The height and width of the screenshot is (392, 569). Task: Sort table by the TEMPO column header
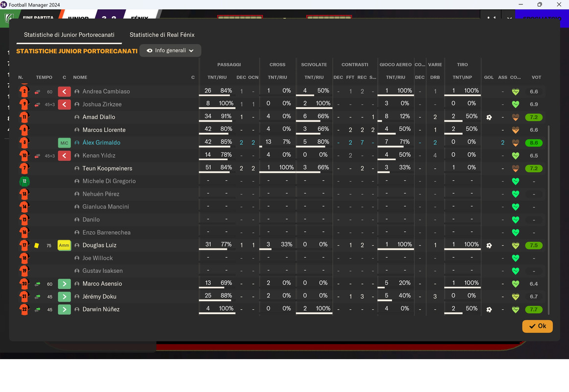point(44,77)
